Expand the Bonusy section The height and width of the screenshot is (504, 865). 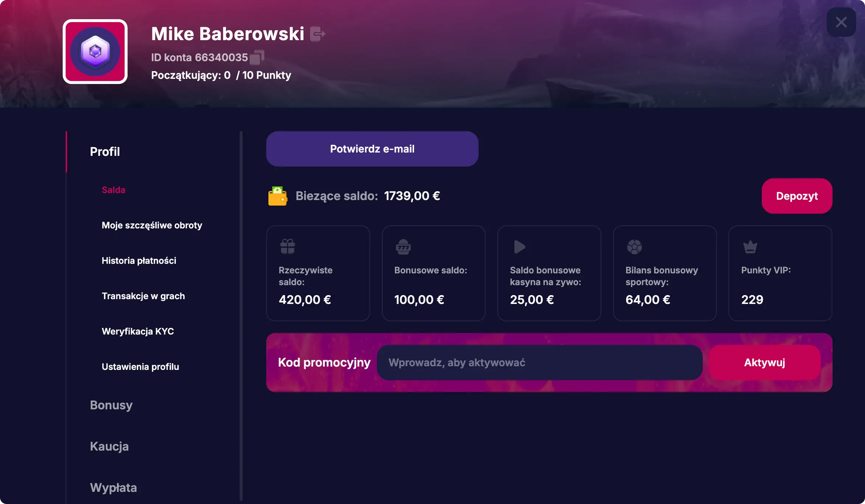tap(111, 405)
